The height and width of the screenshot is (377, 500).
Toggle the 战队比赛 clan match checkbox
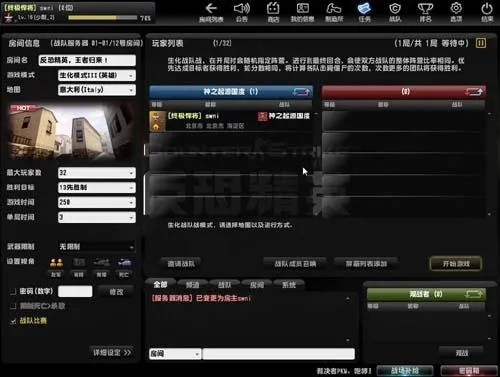[13, 321]
